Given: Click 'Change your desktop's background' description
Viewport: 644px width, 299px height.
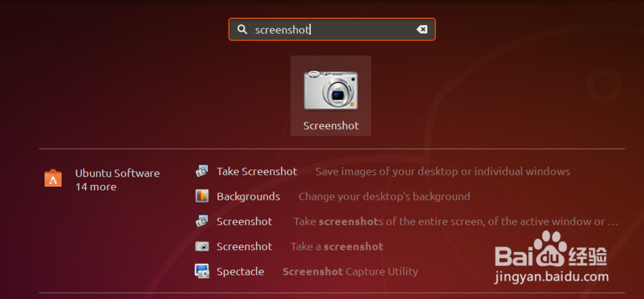Looking at the screenshot, I should [384, 197].
